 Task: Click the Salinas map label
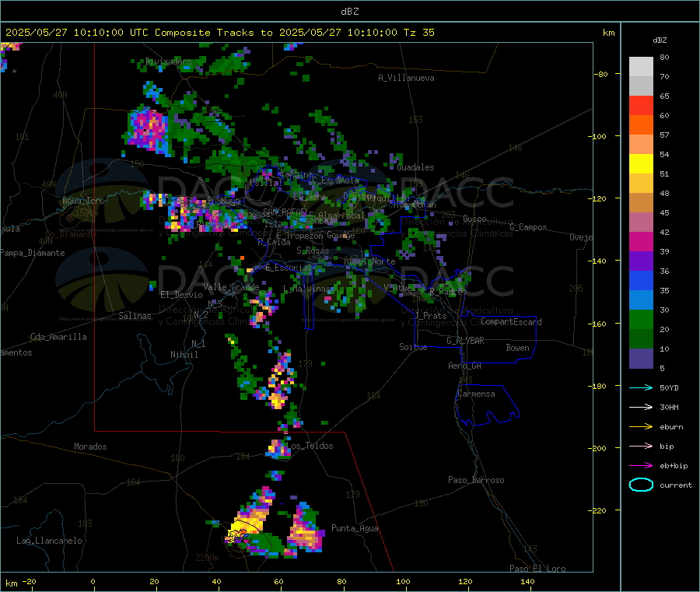point(135,316)
